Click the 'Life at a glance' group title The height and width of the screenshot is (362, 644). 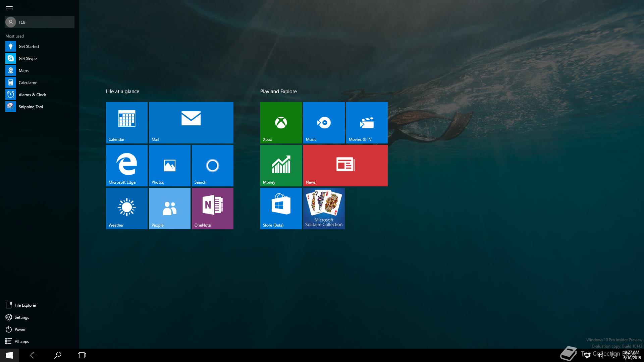[x=122, y=92]
